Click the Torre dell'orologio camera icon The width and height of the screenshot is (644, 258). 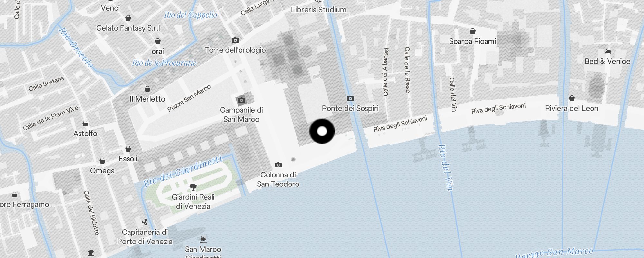click(235, 40)
